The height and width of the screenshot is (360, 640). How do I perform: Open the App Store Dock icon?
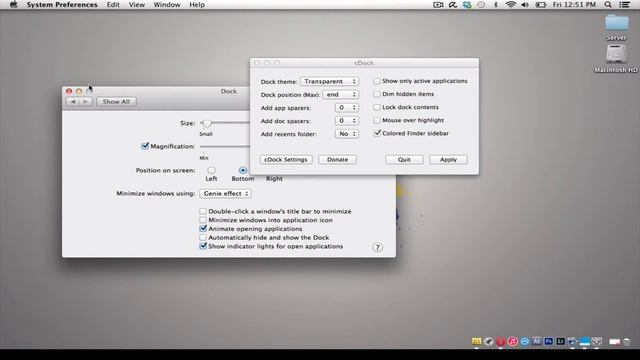click(524, 341)
